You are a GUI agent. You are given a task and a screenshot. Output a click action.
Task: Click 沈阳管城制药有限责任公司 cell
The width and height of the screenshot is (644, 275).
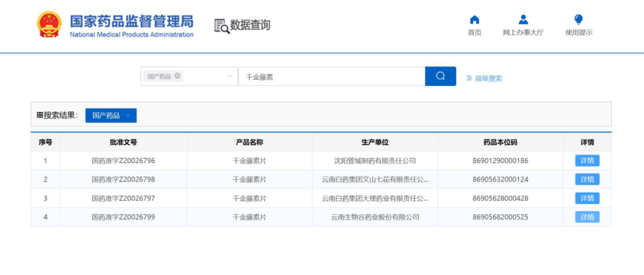375,161
